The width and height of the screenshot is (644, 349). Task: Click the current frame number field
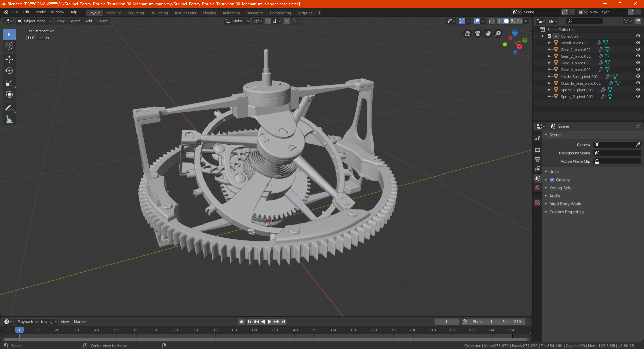(446, 322)
